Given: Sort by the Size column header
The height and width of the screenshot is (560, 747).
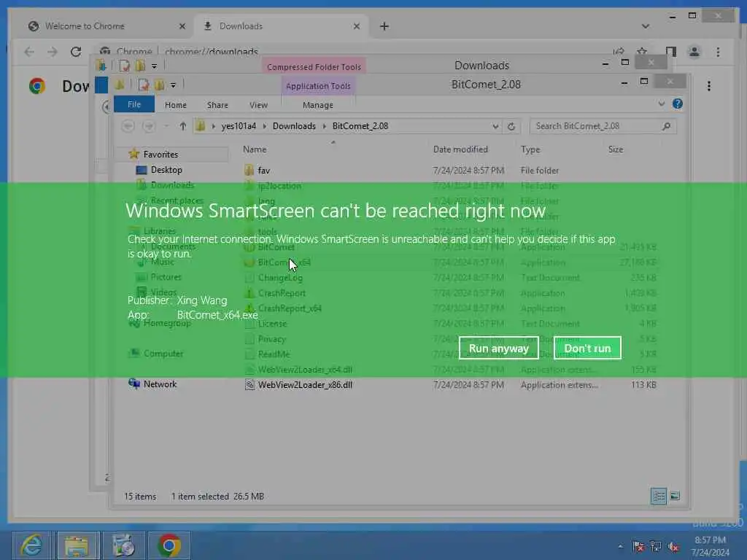Looking at the screenshot, I should point(615,149).
